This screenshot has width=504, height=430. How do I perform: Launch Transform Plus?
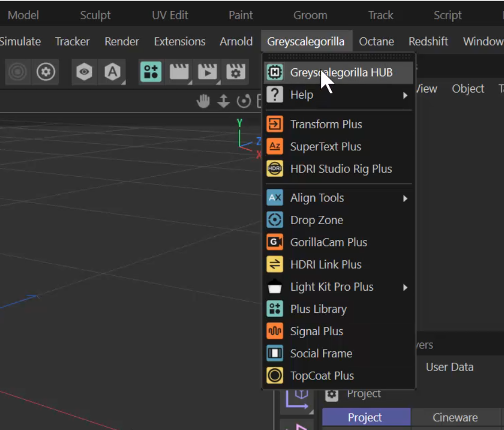click(x=338, y=124)
